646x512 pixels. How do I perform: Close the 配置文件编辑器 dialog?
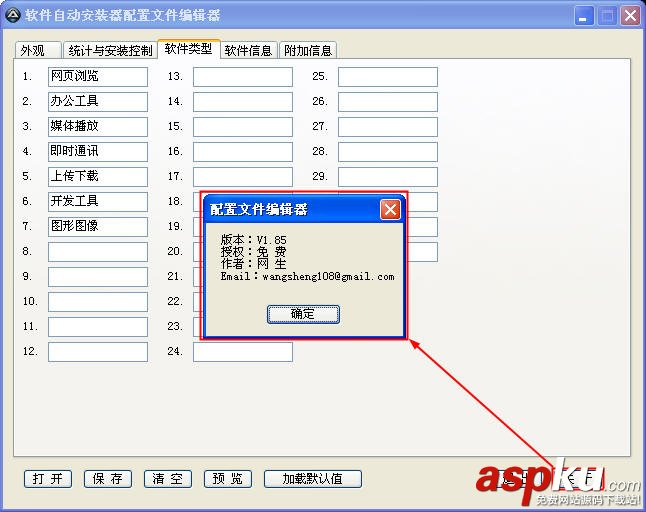(390, 210)
